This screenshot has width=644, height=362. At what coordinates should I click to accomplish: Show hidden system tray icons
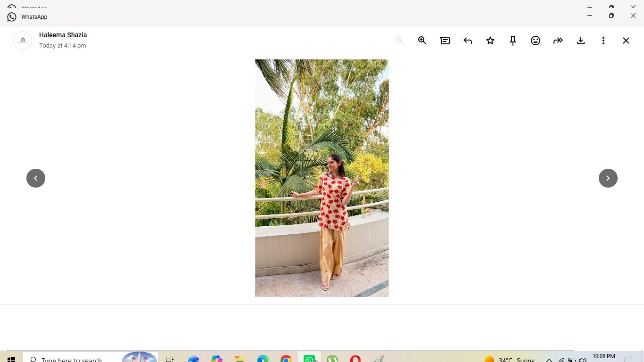click(549, 360)
